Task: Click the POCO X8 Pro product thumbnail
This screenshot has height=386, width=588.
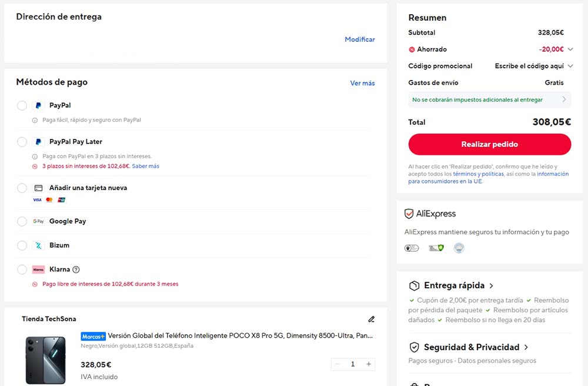Action: pos(46,360)
